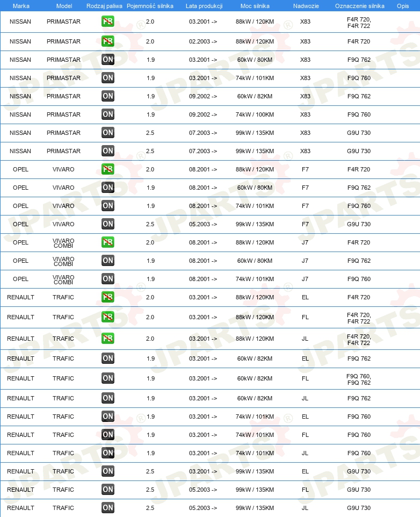Click the ON icon for Primastar 74kW / 100KM
The height and width of the screenshot is (517, 420).
click(108, 114)
